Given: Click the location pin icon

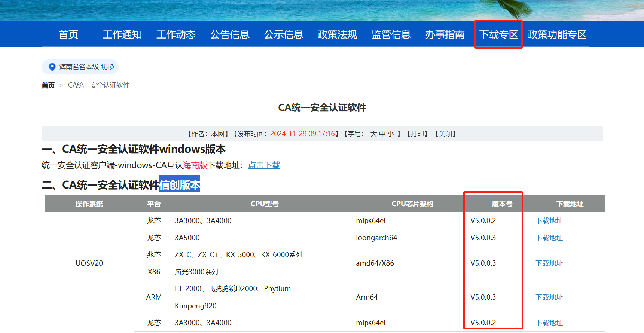Looking at the screenshot, I should point(52,67).
